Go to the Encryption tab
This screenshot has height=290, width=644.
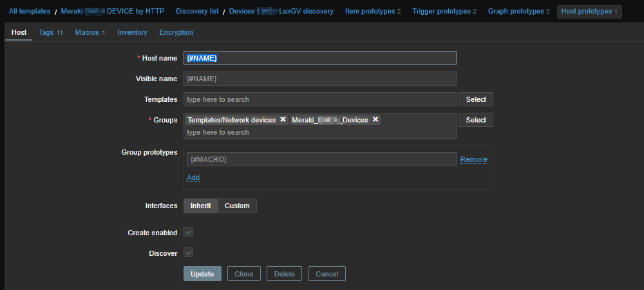pyautogui.click(x=176, y=32)
